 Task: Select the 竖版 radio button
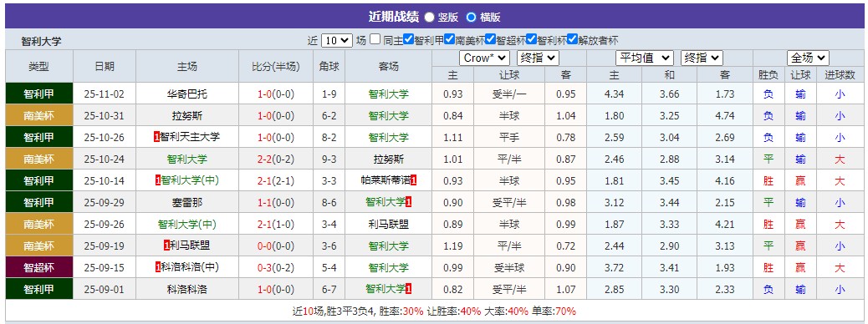pyautogui.click(x=430, y=18)
